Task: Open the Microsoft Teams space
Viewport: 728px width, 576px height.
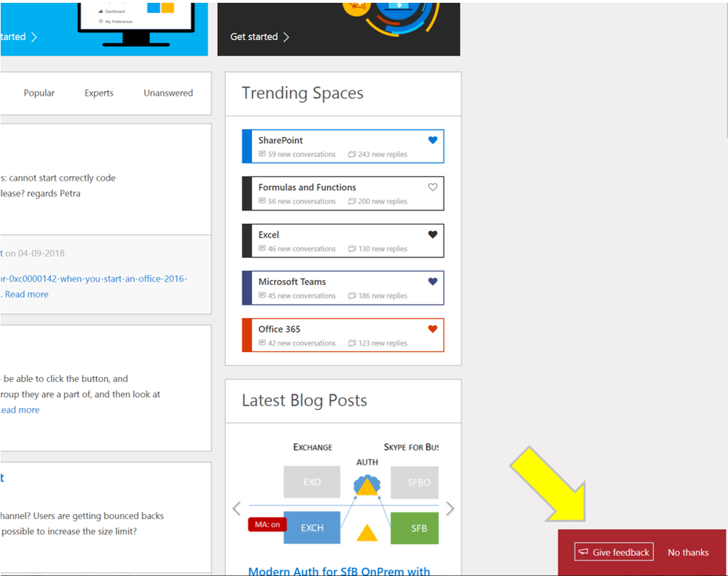Action: (x=343, y=288)
